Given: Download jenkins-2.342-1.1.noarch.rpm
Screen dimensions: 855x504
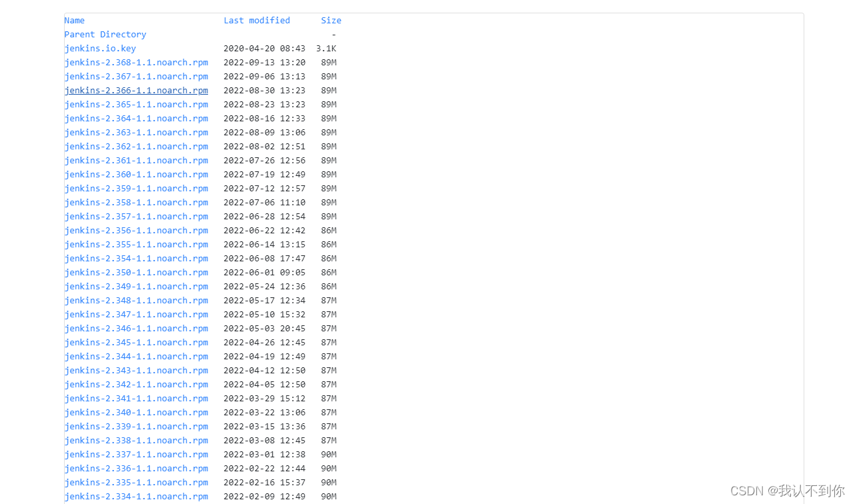Looking at the screenshot, I should tap(136, 385).
